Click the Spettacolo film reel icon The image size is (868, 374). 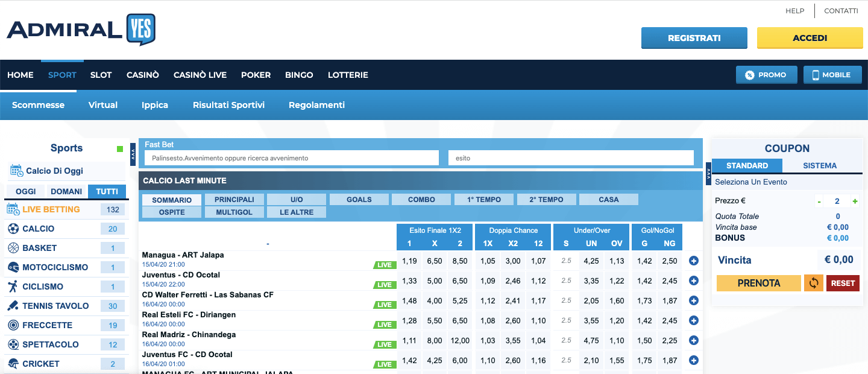coord(13,344)
